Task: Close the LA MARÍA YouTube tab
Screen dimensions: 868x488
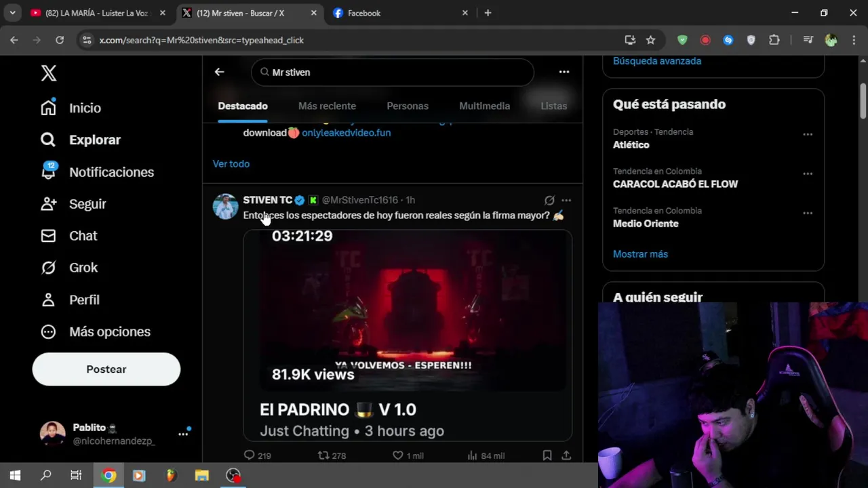Action: (162, 13)
